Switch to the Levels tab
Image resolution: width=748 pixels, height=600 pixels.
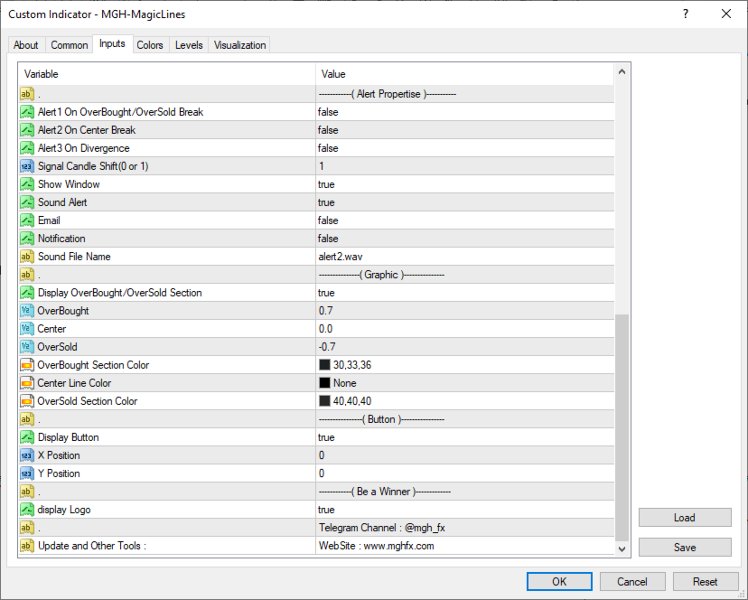[189, 45]
